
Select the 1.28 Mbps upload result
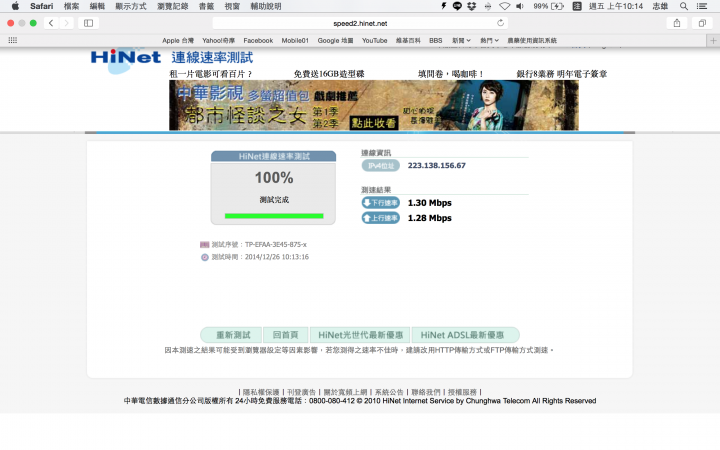click(429, 218)
